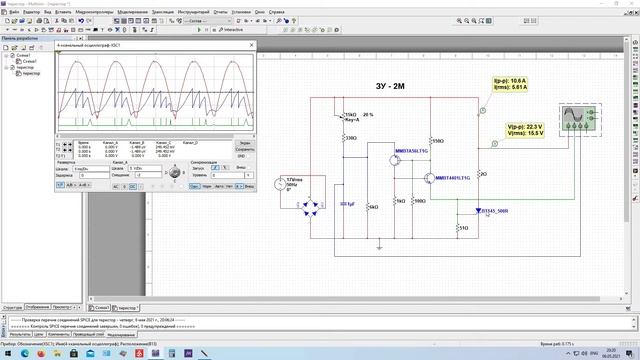Select тиристор child sheet in design tree
This screenshot has width=640, height=360.
click(31, 73)
